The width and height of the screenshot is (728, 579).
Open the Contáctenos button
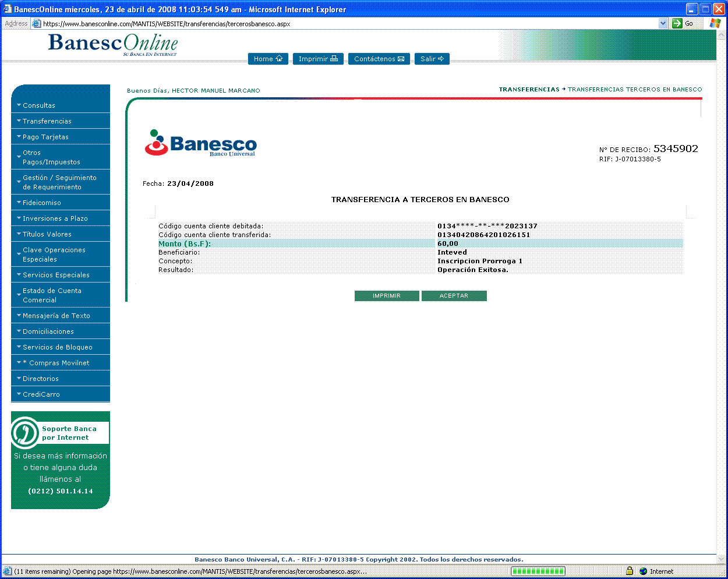(379, 59)
